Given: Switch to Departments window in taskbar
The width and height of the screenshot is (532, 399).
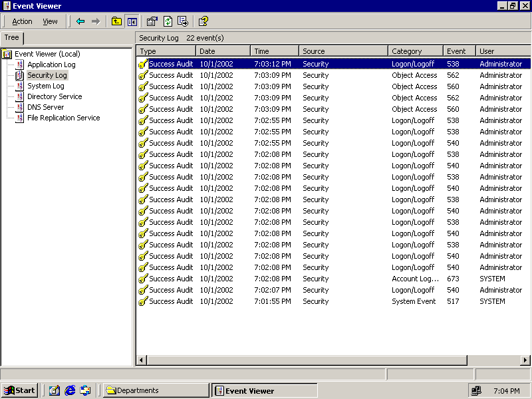Looking at the screenshot, I should [155, 390].
